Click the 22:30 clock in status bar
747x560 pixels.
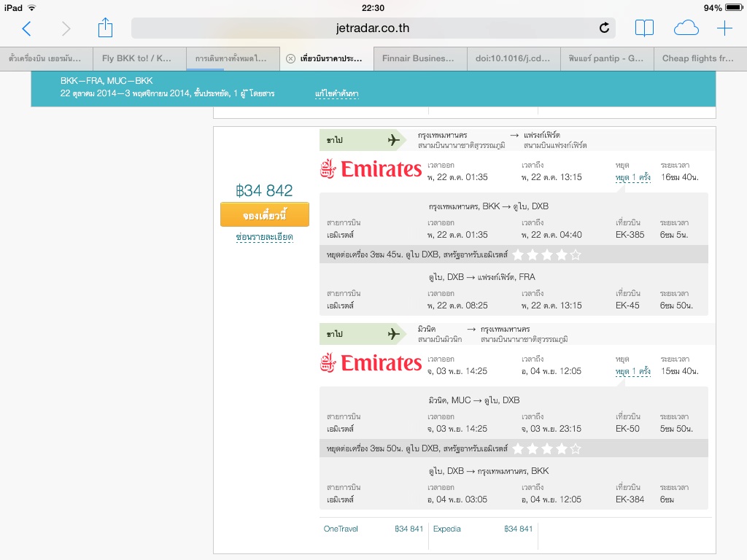(373, 7)
